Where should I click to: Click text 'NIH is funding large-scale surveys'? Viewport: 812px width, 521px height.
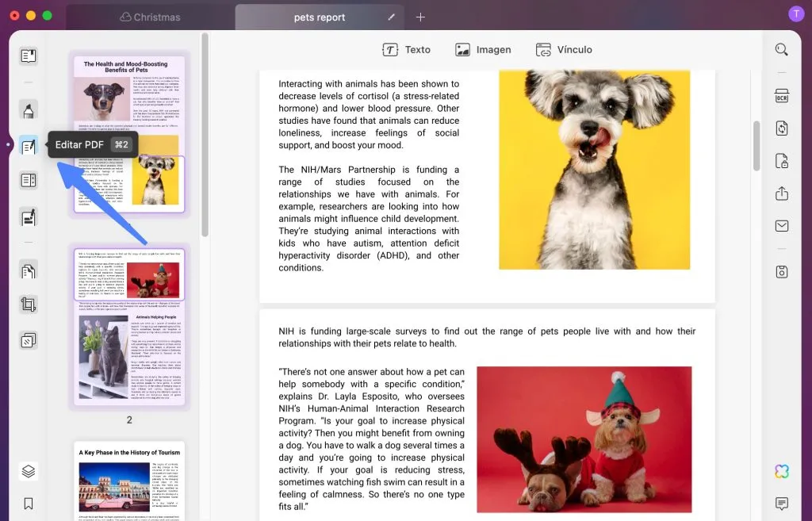pyautogui.click(x=488, y=337)
